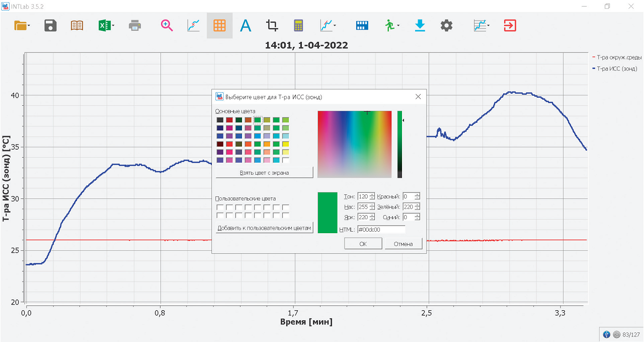Confirm color with the OK button
This screenshot has height=342, width=644.
pyautogui.click(x=363, y=244)
